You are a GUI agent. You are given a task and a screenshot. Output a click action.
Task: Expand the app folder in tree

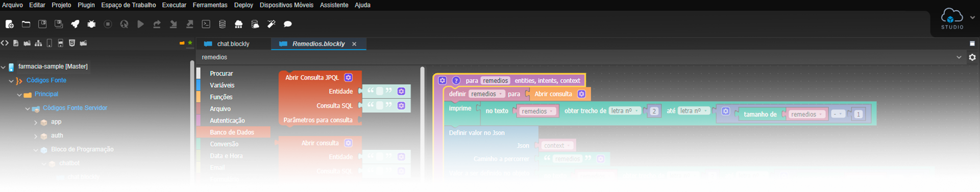36,123
